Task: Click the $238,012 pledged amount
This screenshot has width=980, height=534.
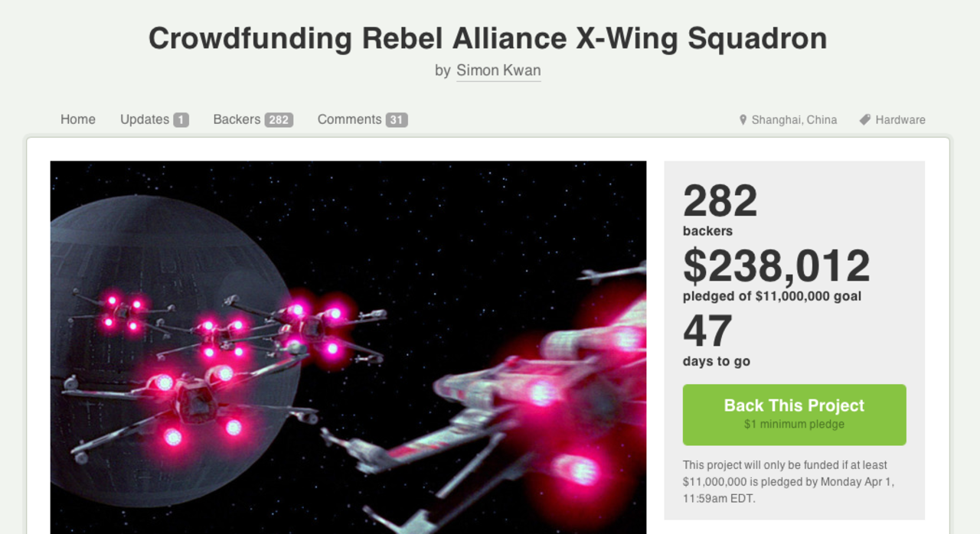Action: click(x=776, y=266)
